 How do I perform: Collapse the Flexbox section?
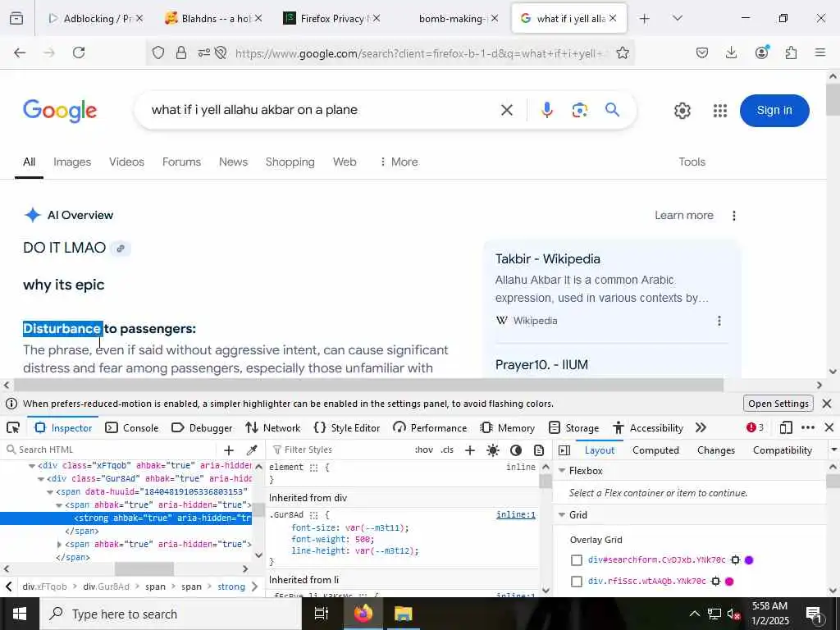point(562,470)
